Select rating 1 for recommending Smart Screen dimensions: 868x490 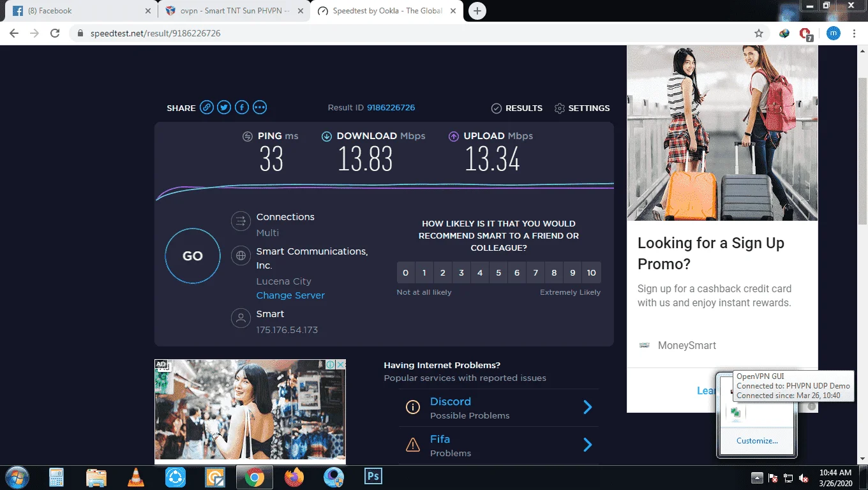(424, 272)
